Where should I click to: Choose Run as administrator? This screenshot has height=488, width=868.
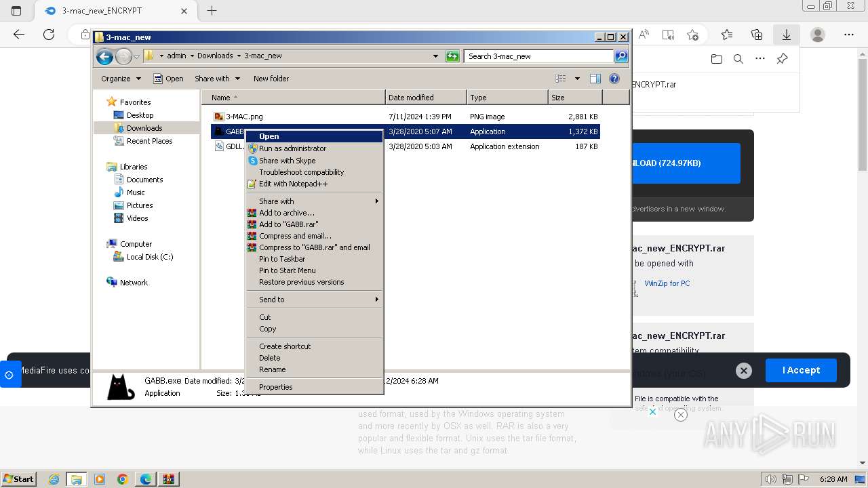coord(315,148)
